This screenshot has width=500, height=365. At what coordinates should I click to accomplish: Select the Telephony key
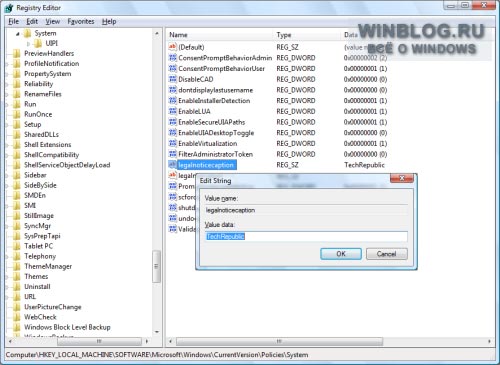click(40, 256)
